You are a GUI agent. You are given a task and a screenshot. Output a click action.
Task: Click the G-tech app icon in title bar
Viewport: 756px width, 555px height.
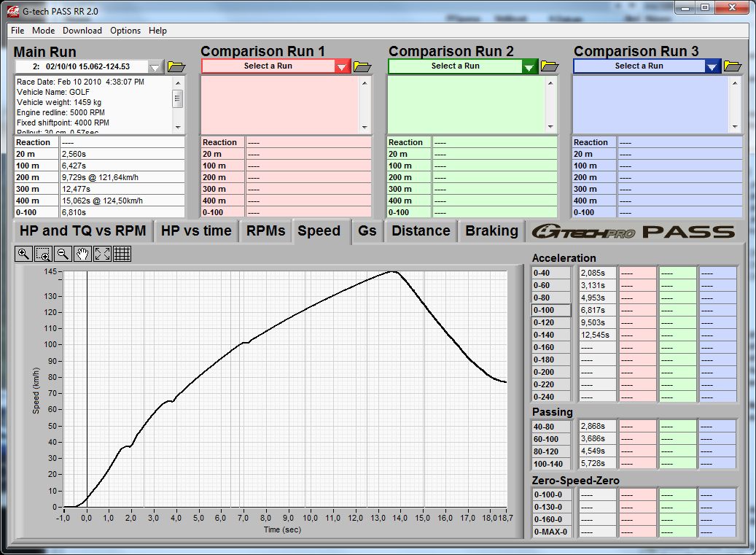click(13, 11)
